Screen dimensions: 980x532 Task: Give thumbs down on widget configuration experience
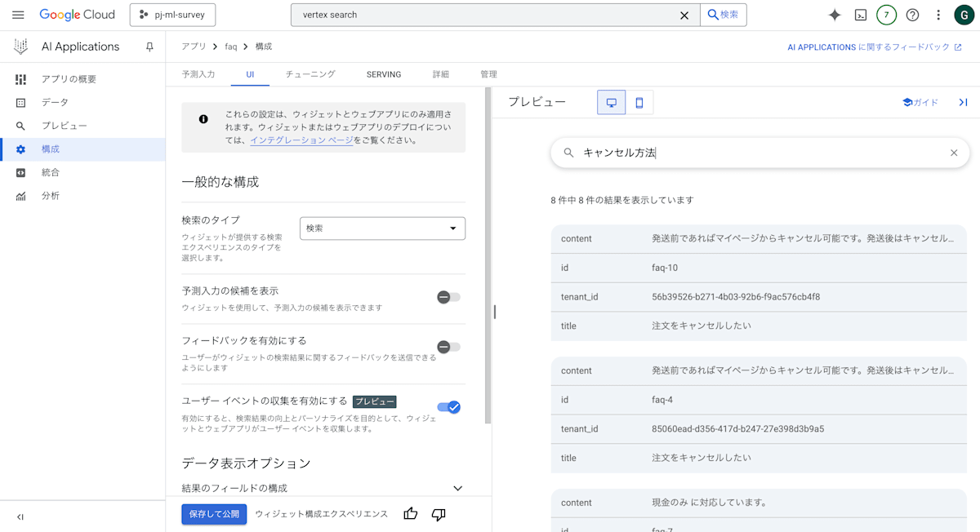click(x=439, y=514)
